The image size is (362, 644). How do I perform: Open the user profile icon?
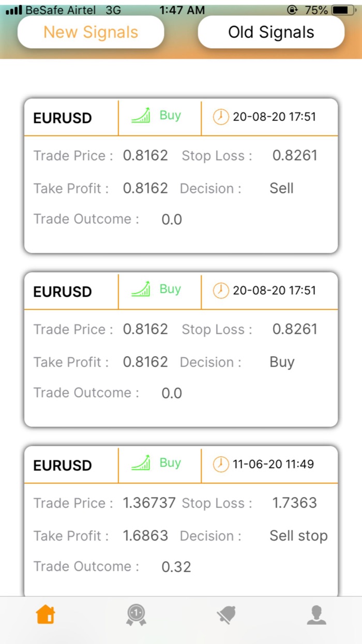316,614
